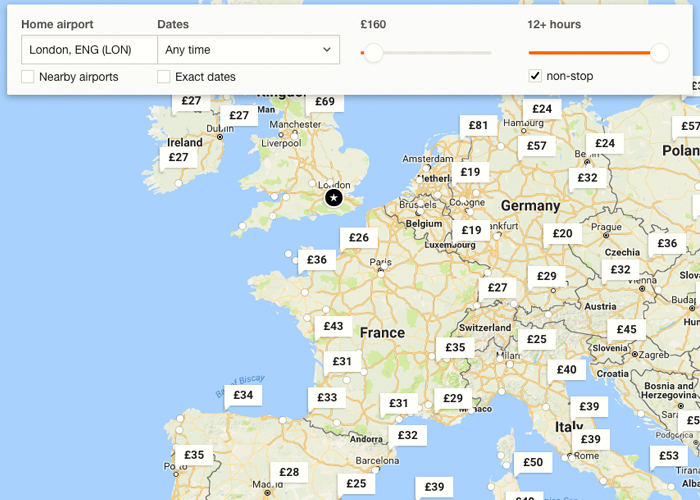700x500 pixels.
Task: Click the Home airport input field
Action: [x=89, y=50]
